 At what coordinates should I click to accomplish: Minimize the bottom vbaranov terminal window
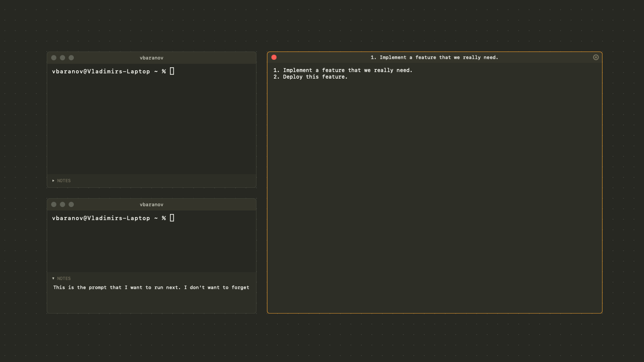tap(62, 204)
